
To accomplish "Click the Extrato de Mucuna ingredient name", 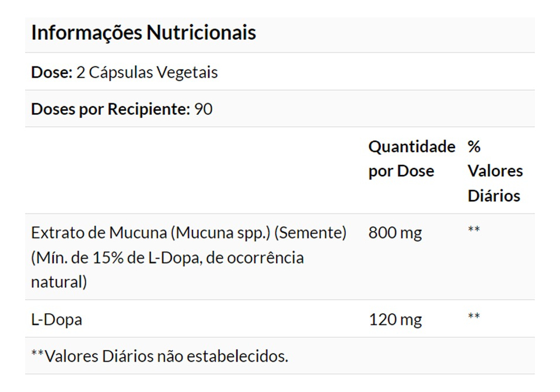I will [99, 233].
